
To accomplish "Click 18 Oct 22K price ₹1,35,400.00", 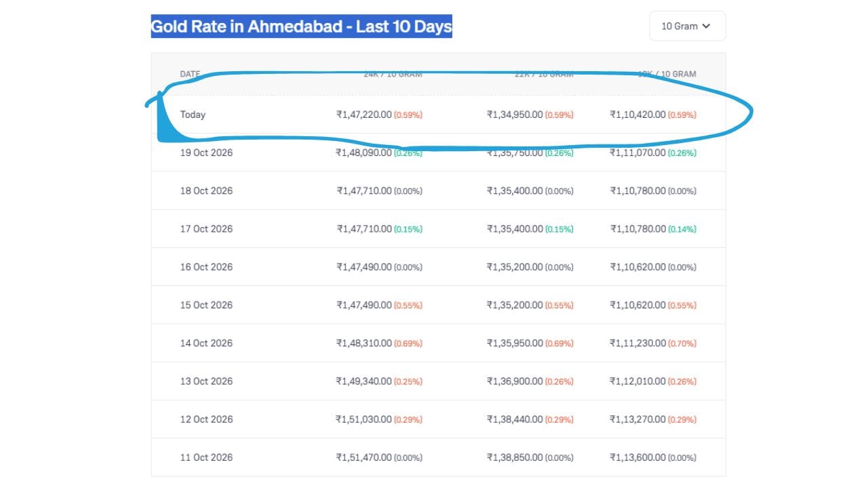I will pos(515,190).
